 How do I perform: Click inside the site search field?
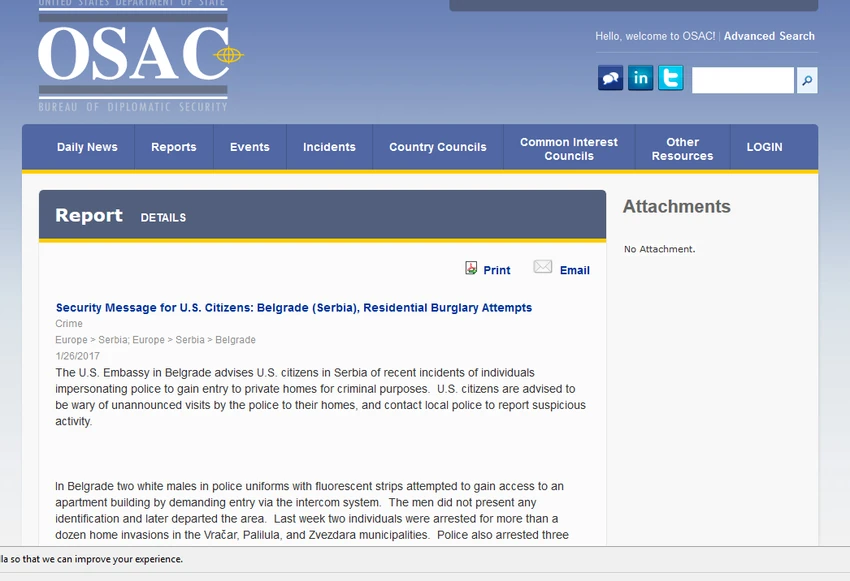click(x=743, y=80)
